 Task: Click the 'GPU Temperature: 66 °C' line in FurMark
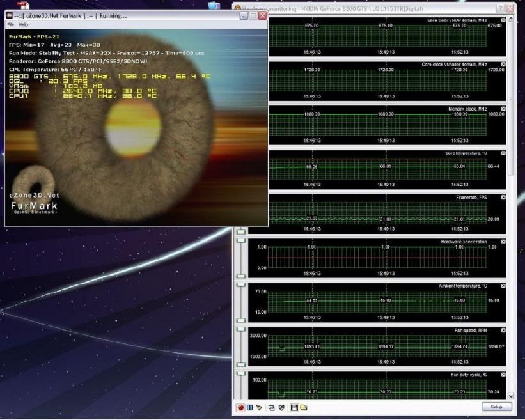(x=56, y=70)
